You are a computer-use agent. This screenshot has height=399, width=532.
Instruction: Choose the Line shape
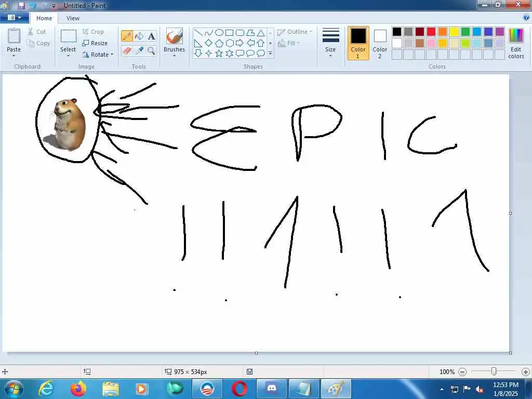pyautogui.click(x=198, y=33)
